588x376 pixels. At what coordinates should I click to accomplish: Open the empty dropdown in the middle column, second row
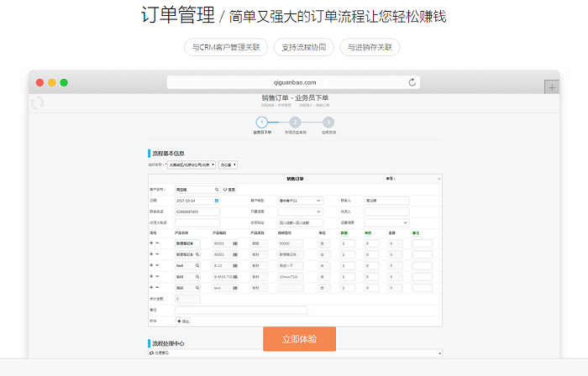300,211
